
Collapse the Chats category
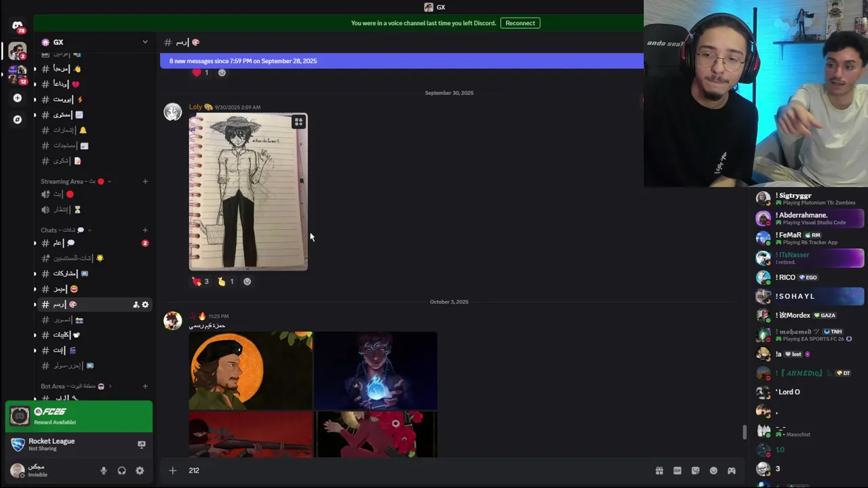(x=66, y=230)
